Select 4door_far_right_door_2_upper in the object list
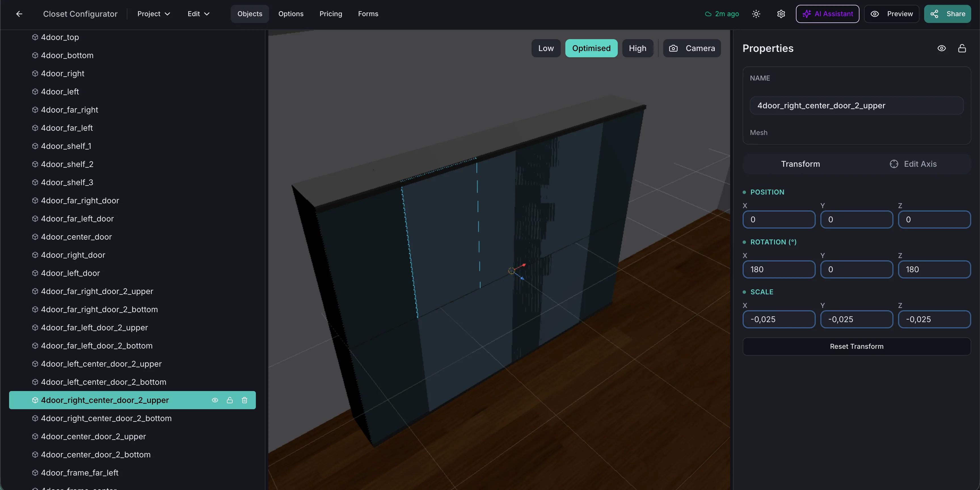980x490 pixels. 132,292
